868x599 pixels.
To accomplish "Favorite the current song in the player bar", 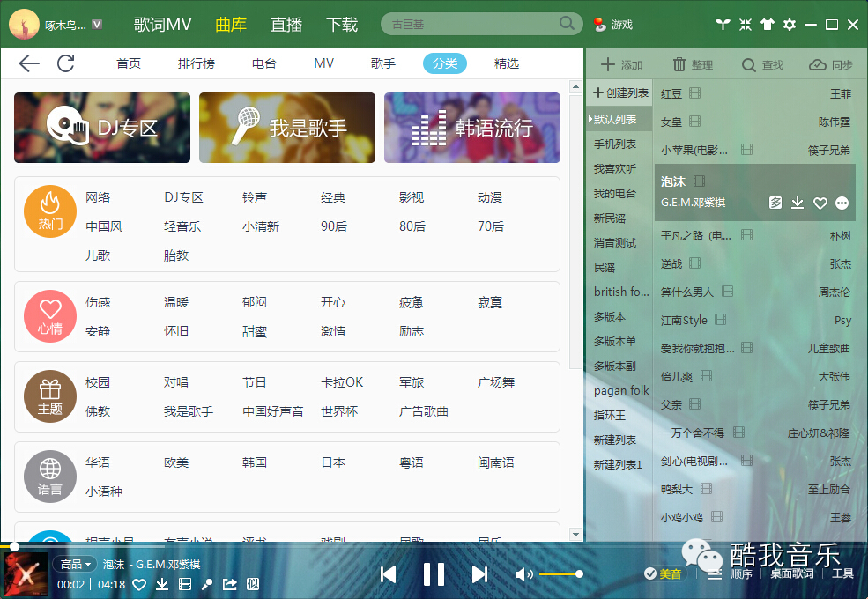I will [139, 585].
